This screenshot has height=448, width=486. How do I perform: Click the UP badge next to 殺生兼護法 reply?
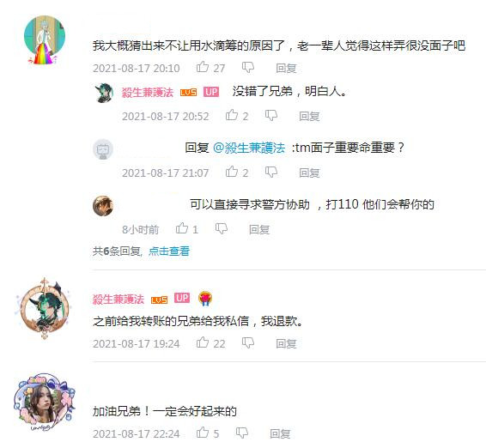(x=211, y=92)
